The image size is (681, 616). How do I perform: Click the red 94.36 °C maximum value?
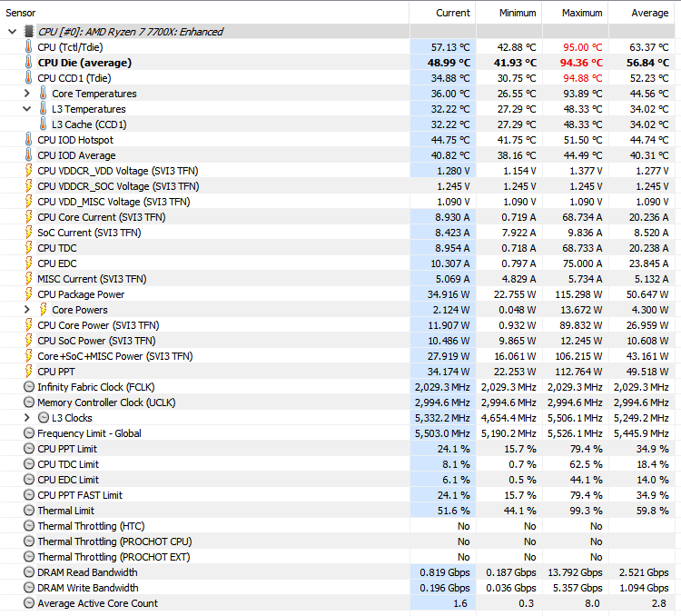(x=581, y=63)
